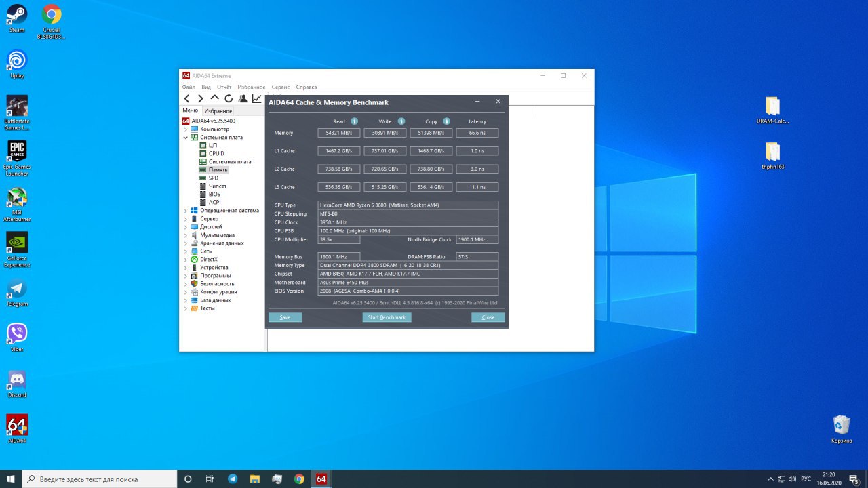This screenshot has height=488, width=868.
Task: Select the CPUID tree item
Action: tap(216, 153)
